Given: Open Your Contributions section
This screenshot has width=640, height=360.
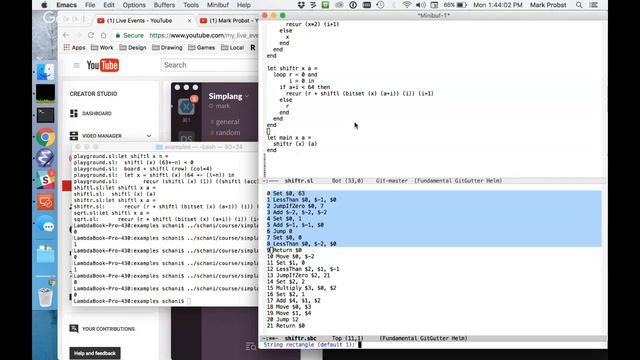Looking at the screenshot, I should coord(108,329).
